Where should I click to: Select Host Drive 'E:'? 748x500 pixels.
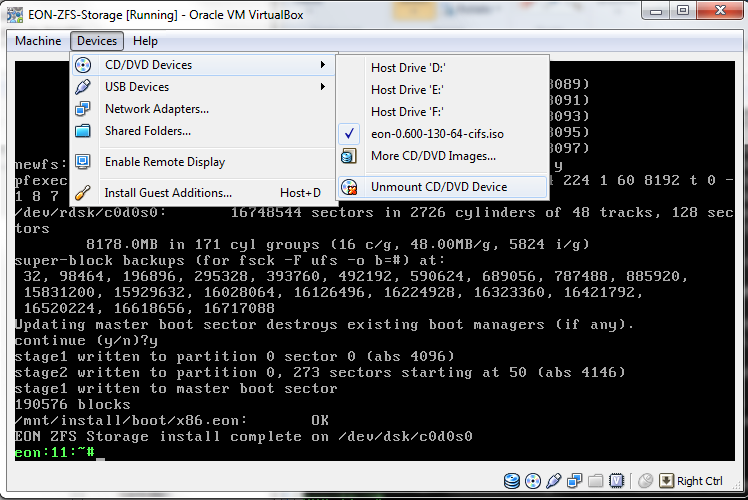click(443, 90)
